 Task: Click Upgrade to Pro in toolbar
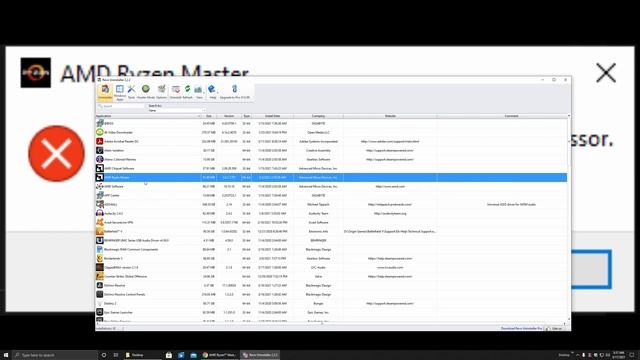[235, 92]
